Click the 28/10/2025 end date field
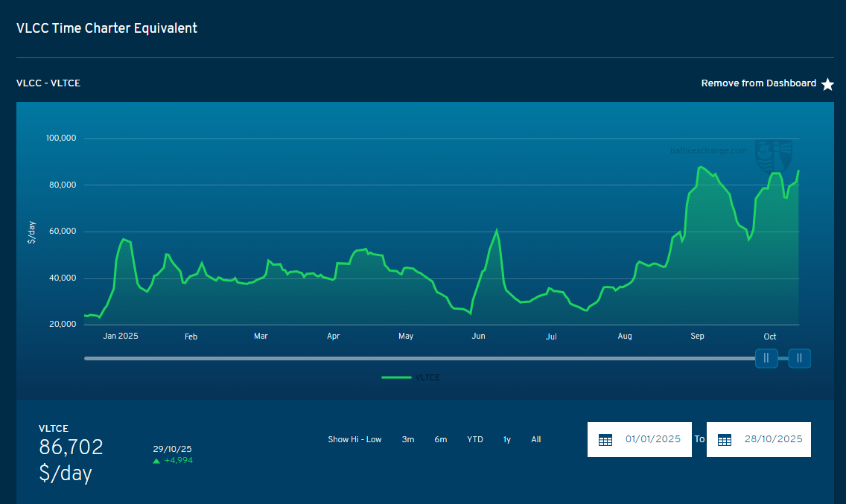The height and width of the screenshot is (504, 846). pos(773,439)
